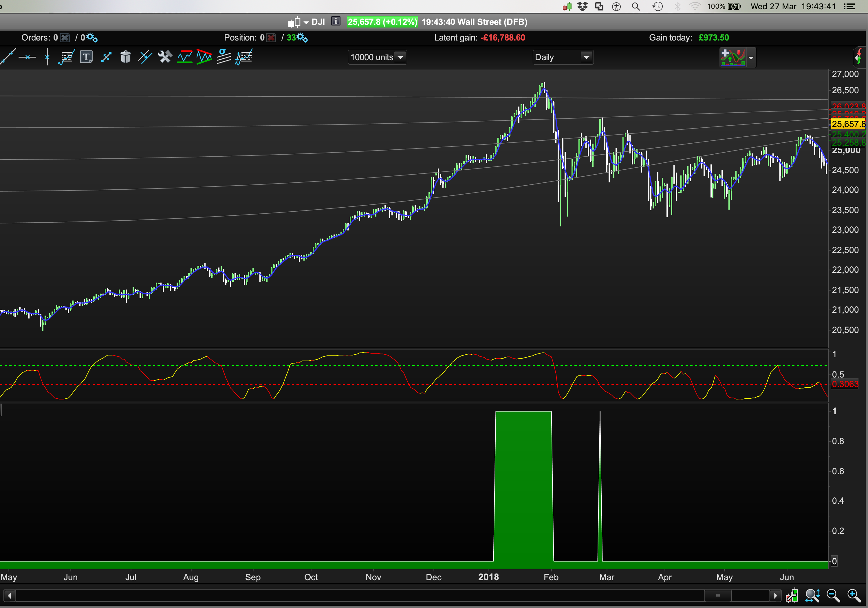The width and height of the screenshot is (868, 608).
Task: Toggle the close position red X box
Action: pos(271,38)
